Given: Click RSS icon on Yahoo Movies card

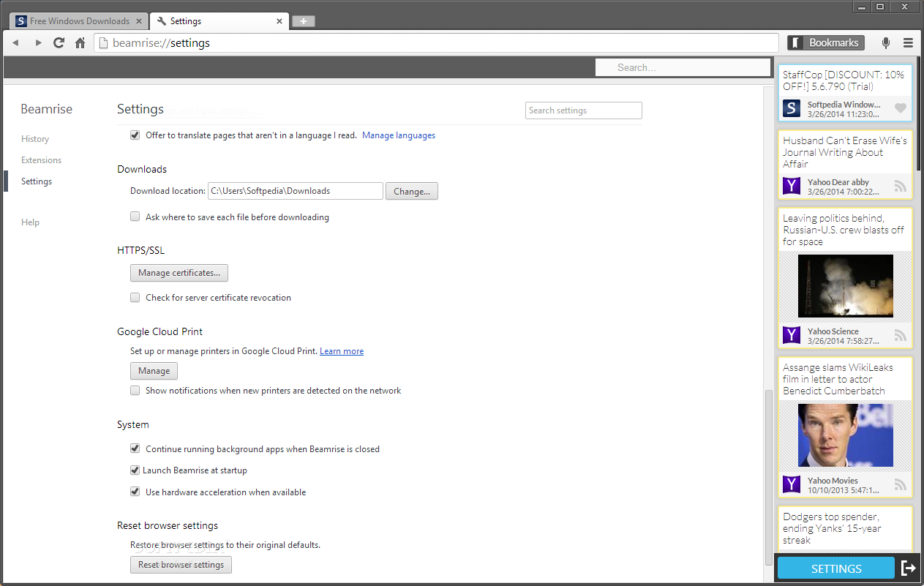Looking at the screenshot, I should [x=901, y=485].
